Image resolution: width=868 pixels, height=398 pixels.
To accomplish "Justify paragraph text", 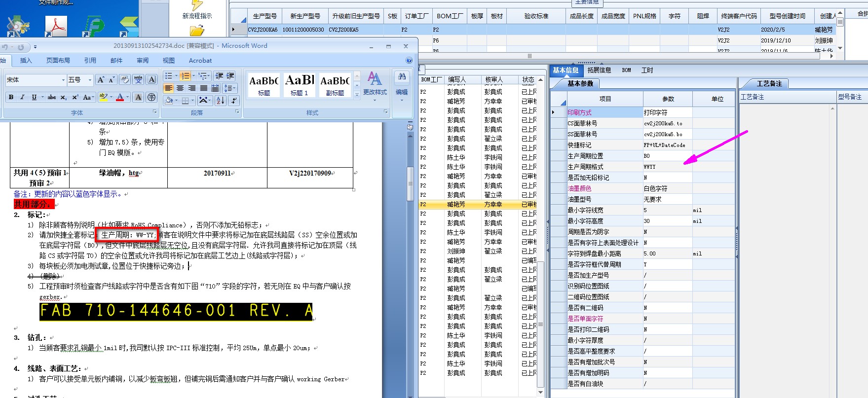I will pos(204,88).
